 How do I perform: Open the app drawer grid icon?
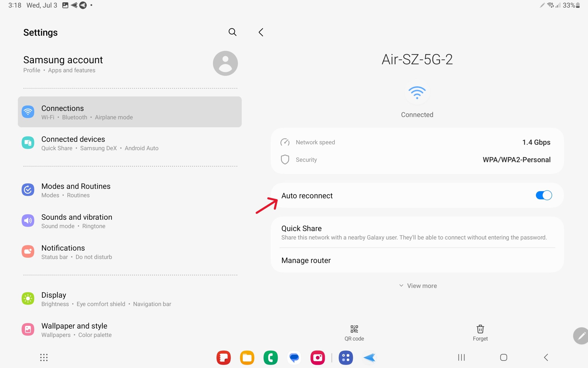pyautogui.click(x=43, y=357)
